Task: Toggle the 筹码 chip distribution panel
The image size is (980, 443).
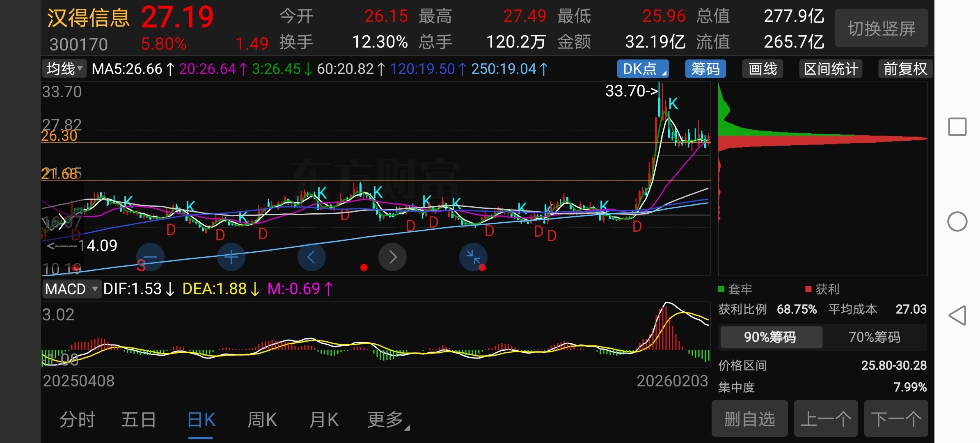Action: [705, 69]
